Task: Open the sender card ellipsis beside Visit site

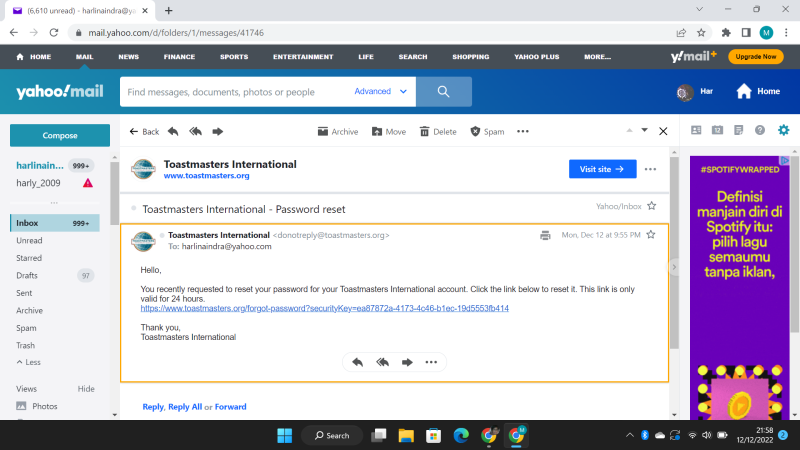Action: pos(650,169)
